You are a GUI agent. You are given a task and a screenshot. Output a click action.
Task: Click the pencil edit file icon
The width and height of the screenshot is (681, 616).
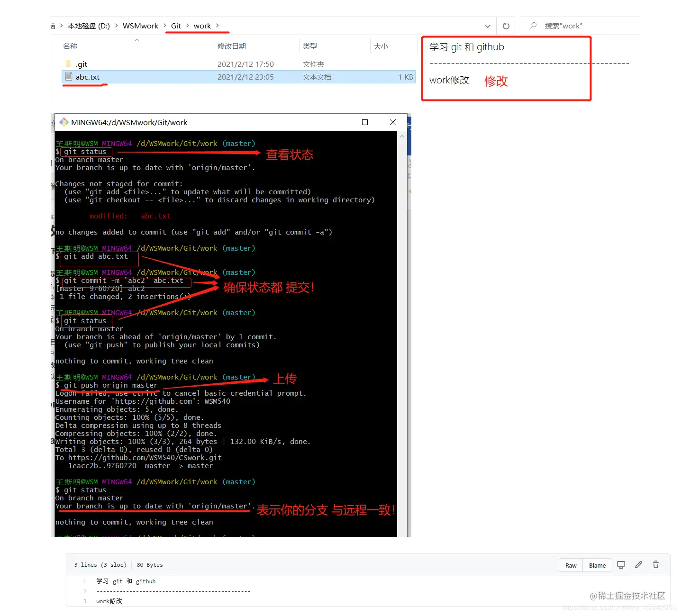[638, 565]
